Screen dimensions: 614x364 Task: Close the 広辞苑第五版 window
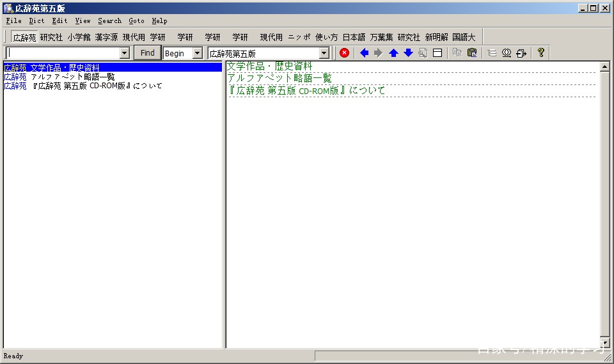605,8
